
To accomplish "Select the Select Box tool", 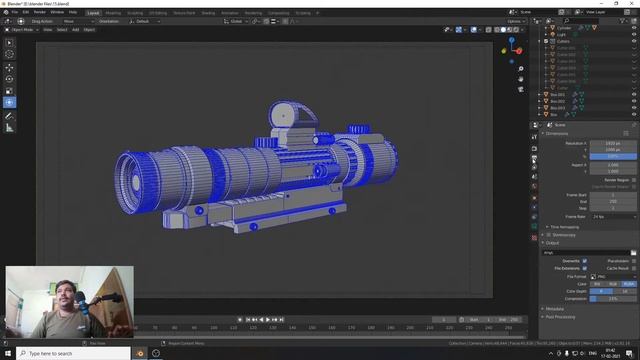I will (9, 43).
